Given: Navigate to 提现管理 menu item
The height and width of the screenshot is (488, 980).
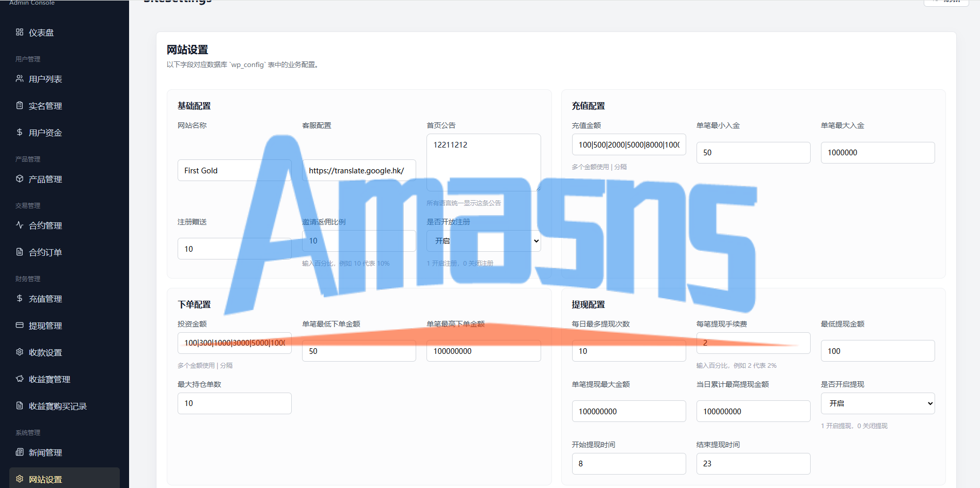Looking at the screenshot, I should (x=65, y=326).
